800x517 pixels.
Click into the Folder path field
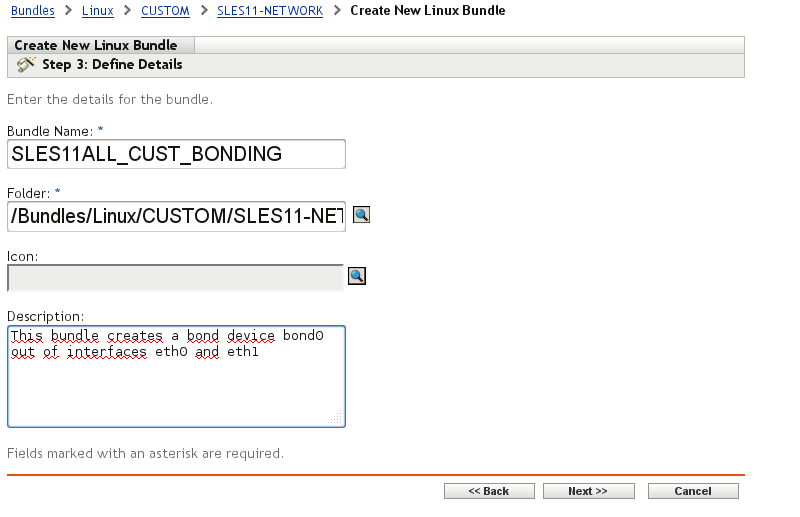coord(177,216)
